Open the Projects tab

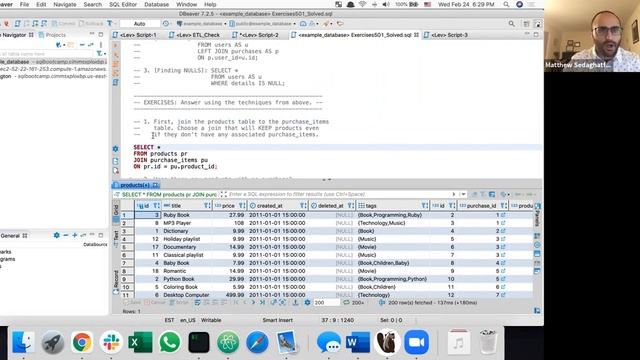52,35
